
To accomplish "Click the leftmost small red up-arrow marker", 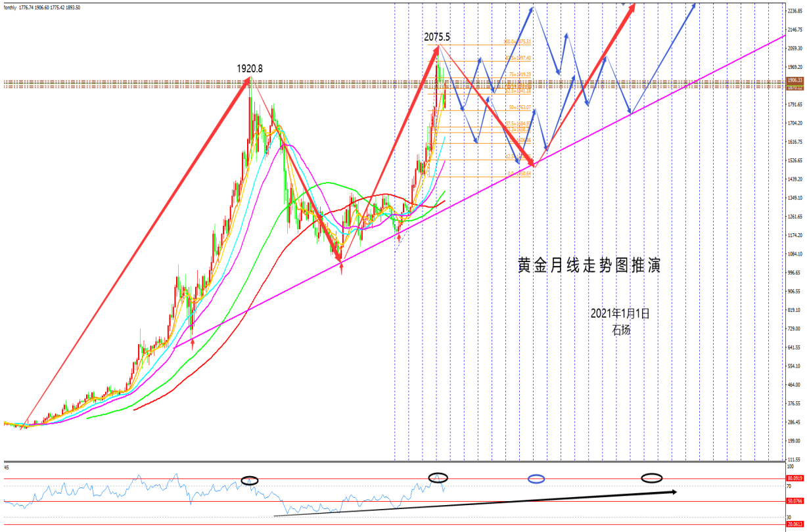I will (x=192, y=344).
